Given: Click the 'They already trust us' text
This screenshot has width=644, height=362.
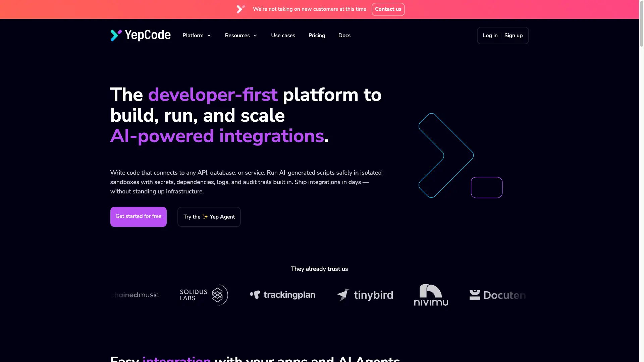Looking at the screenshot, I should [319, 269].
